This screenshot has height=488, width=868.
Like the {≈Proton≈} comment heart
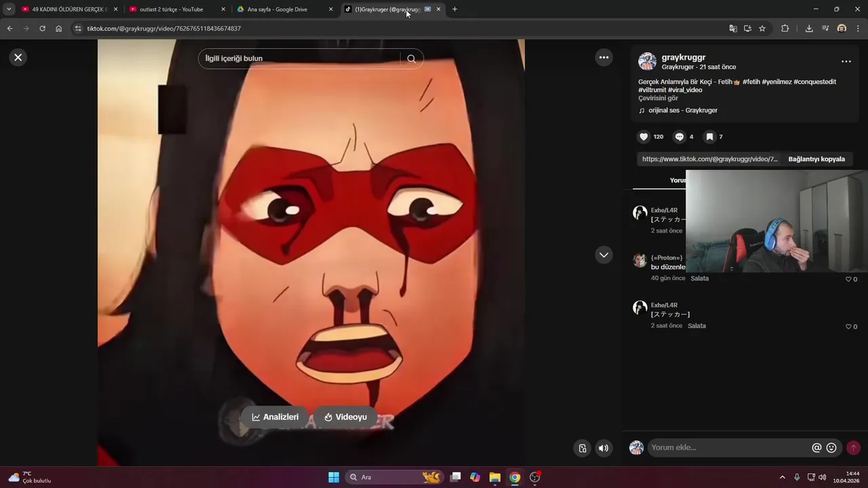tap(848, 279)
